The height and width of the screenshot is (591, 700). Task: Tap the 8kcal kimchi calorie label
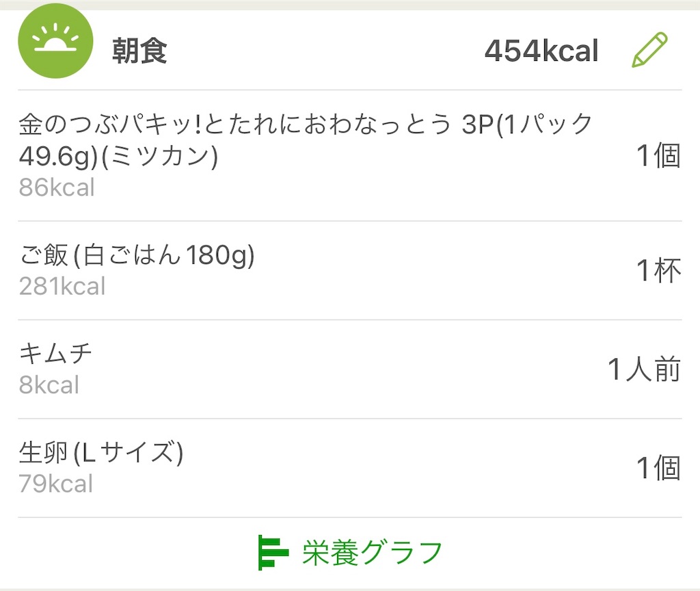49,384
